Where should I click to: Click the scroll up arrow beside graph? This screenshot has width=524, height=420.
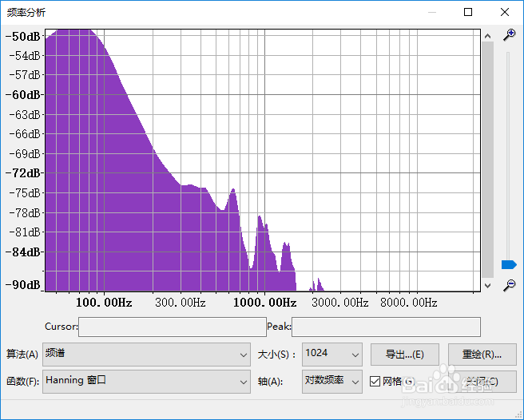tap(487, 36)
